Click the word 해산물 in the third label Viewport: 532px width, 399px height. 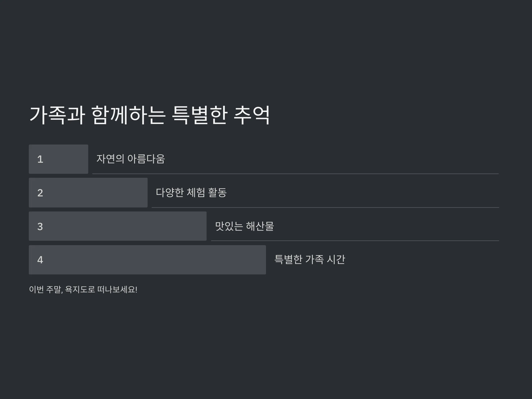(260, 226)
